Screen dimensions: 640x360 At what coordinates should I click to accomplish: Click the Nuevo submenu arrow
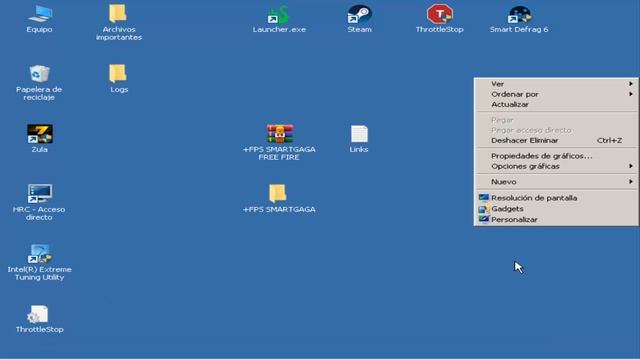point(631,182)
